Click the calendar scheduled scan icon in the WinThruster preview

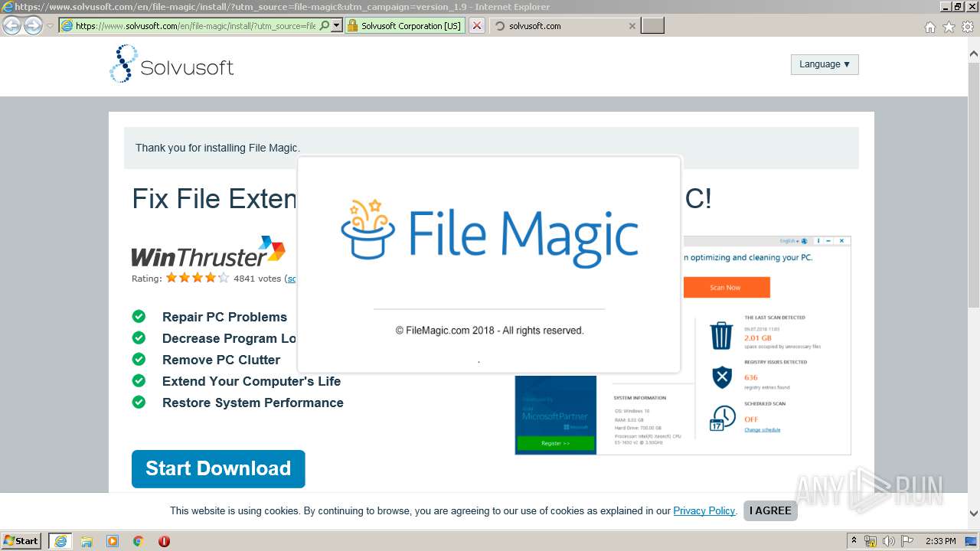click(x=722, y=418)
